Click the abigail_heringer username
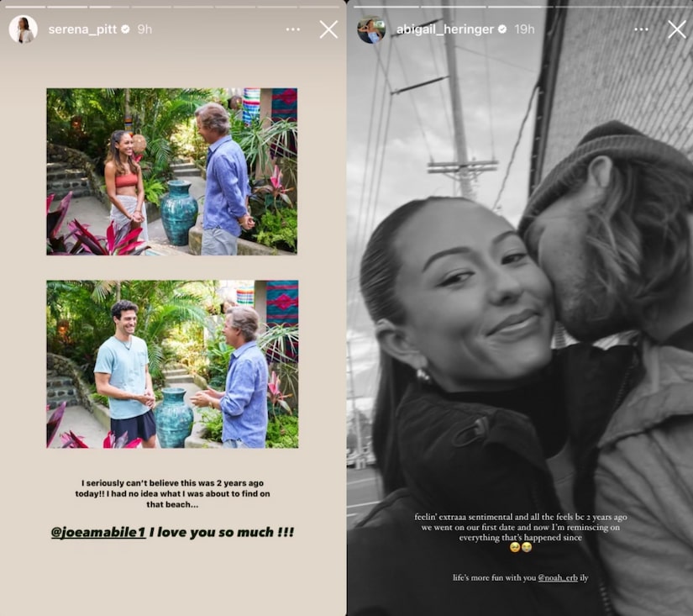693x616 pixels. [445, 29]
